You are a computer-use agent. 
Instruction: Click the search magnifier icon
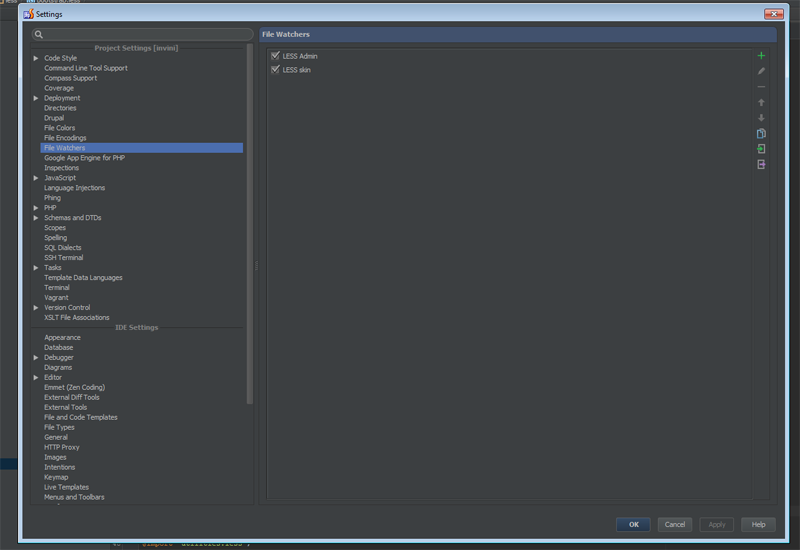pos(39,34)
